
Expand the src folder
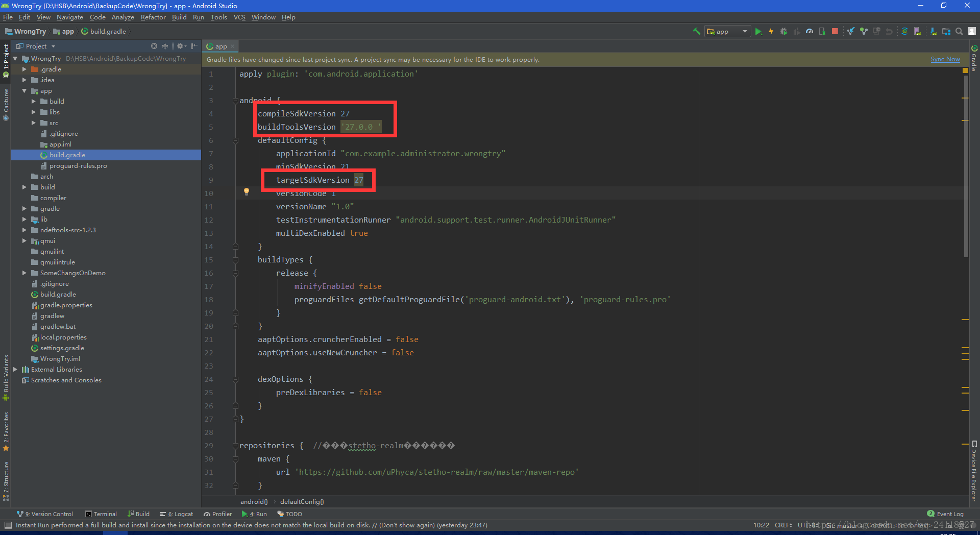33,123
